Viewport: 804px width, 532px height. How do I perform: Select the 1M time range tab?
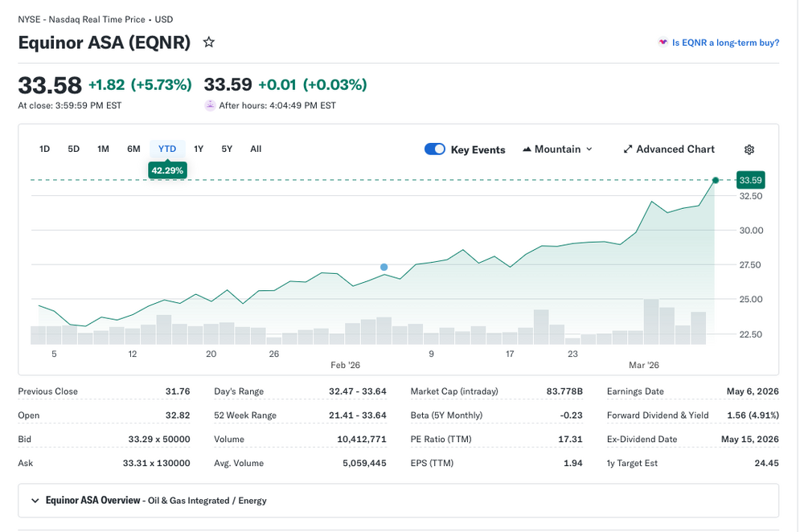pos(103,149)
